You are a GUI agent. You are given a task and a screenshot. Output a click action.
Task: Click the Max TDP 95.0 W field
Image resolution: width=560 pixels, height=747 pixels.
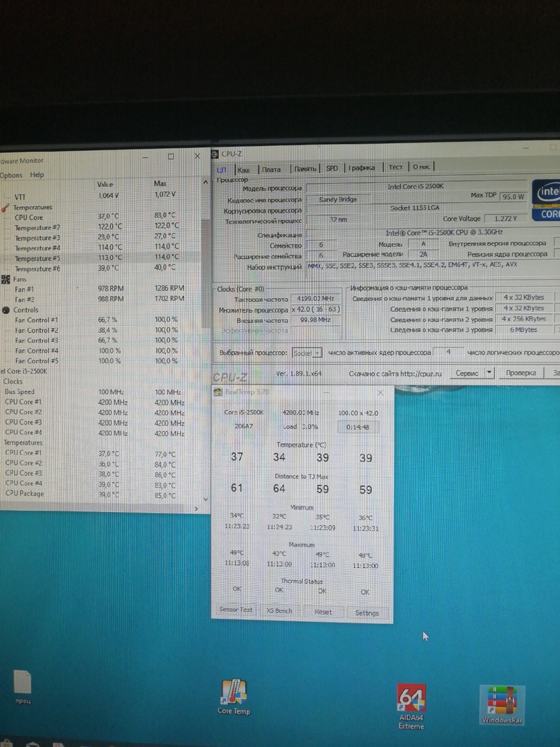pyautogui.click(x=513, y=196)
